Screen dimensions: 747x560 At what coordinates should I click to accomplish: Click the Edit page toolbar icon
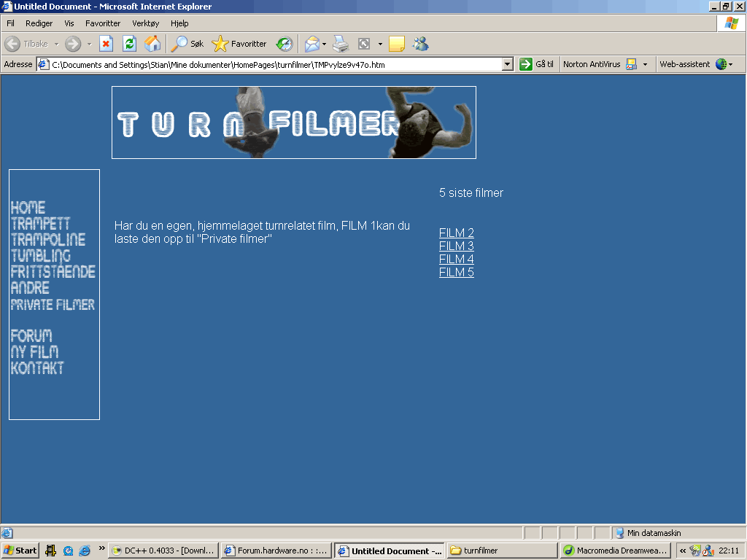tap(364, 44)
